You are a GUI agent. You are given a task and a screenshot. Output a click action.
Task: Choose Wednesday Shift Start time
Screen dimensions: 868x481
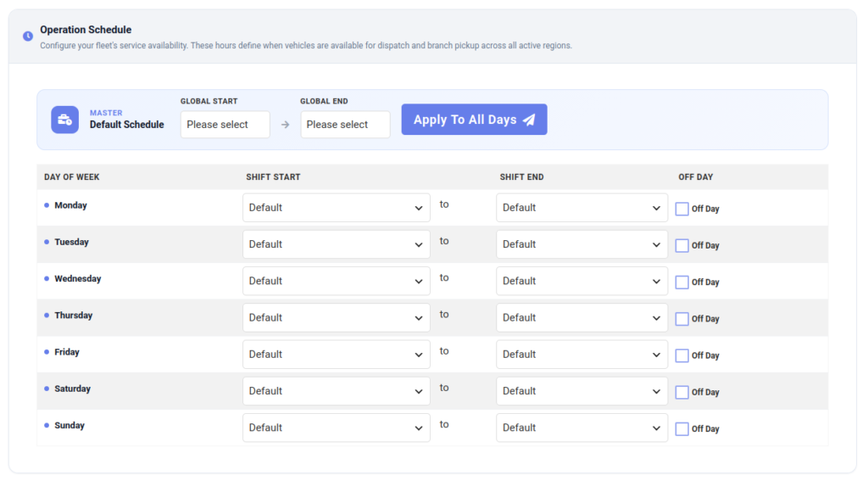(x=337, y=281)
